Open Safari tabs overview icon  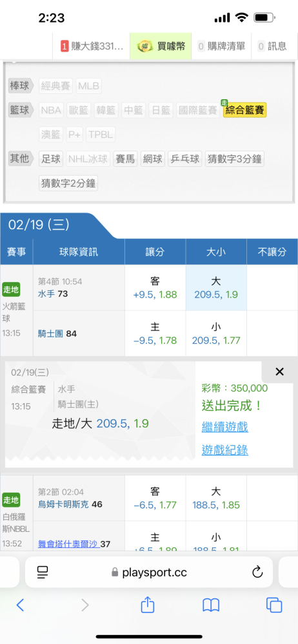274,605
